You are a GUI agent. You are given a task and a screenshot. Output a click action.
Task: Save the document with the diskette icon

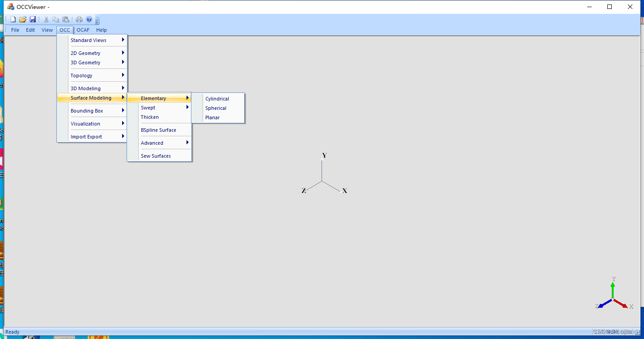33,19
